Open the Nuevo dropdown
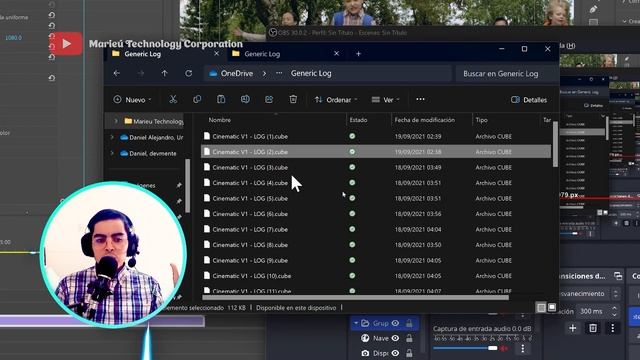Image resolution: width=640 pixels, height=360 pixels. [133, 100]
